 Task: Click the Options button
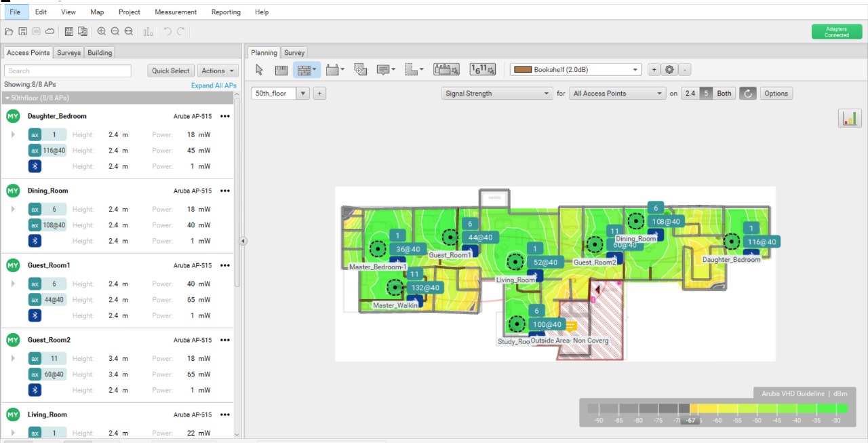pos(776,94)
